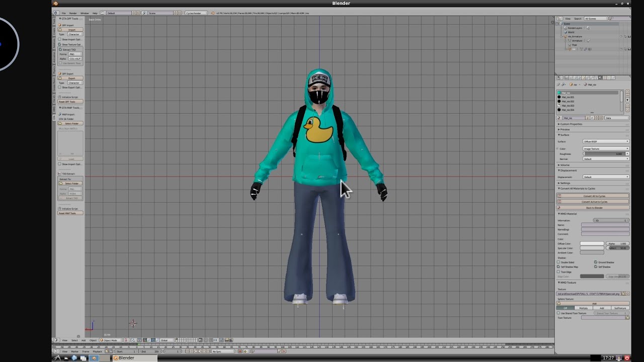This screenshot has width=644, height=362.
Task: Select the nie_Armature outliner item
Action: pyautogui.click(x=575, y=36)
